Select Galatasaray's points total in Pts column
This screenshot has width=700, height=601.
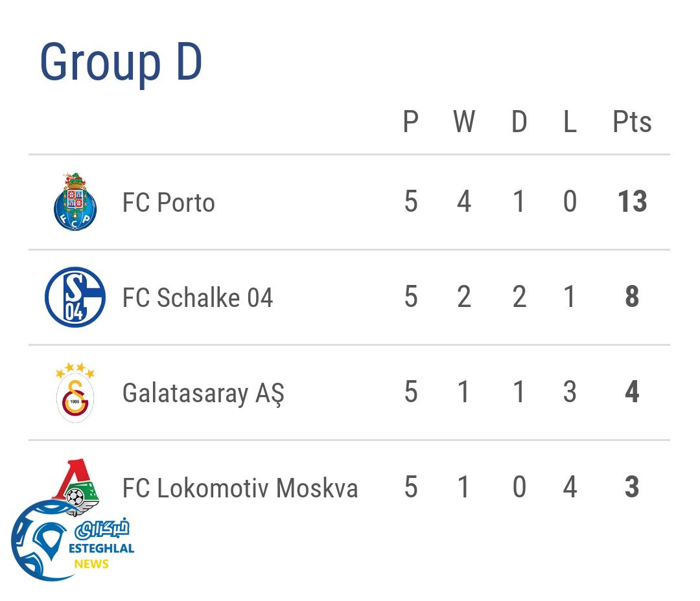coord(632,392)
